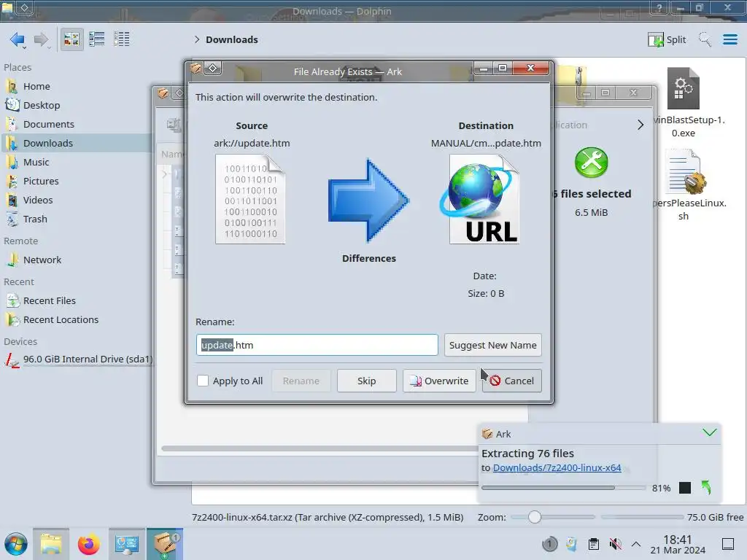Viewport: 747px width, 560px height.
Task: Click Downloads breadcrumb in location bar
Action: coord(231,40)
